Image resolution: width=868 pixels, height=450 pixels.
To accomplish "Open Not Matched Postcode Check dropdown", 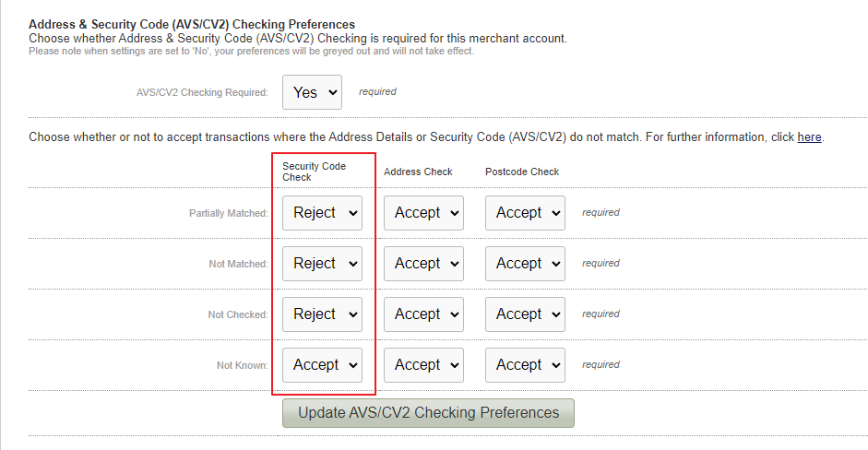I will (x=526, y=264).
